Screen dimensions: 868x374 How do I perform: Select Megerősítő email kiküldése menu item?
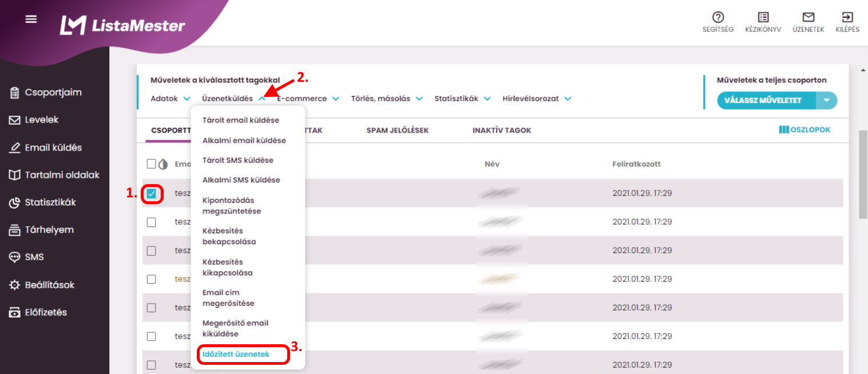click(x=236, y=329)
